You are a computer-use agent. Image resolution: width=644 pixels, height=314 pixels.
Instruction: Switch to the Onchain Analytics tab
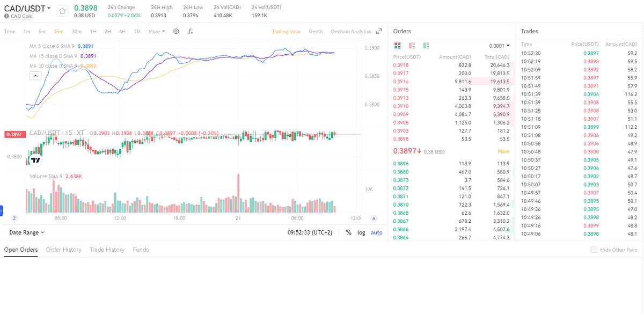coord(351,32)
